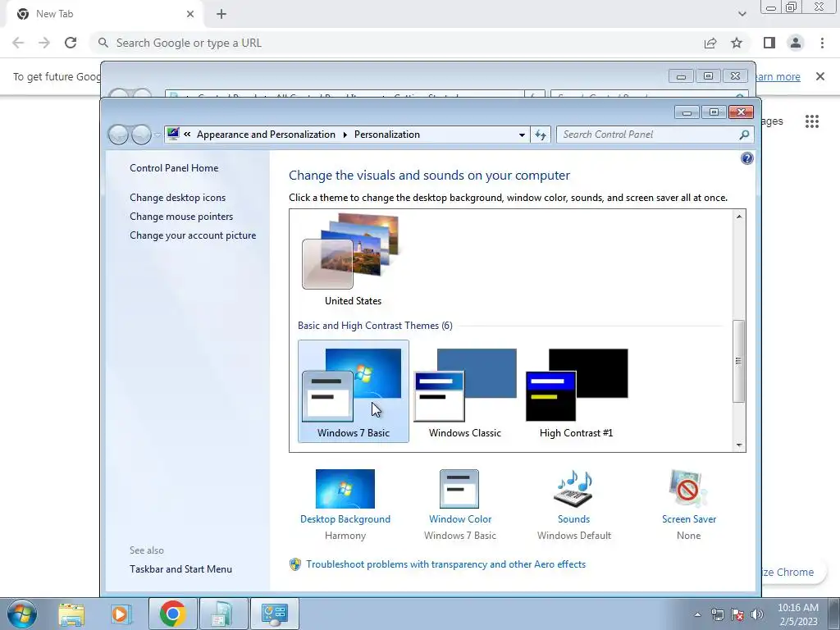The width and height of the screenshot is (840, 630).
Task: Open the library taskbar icon next to Chrome
Action: click(223, 614)
